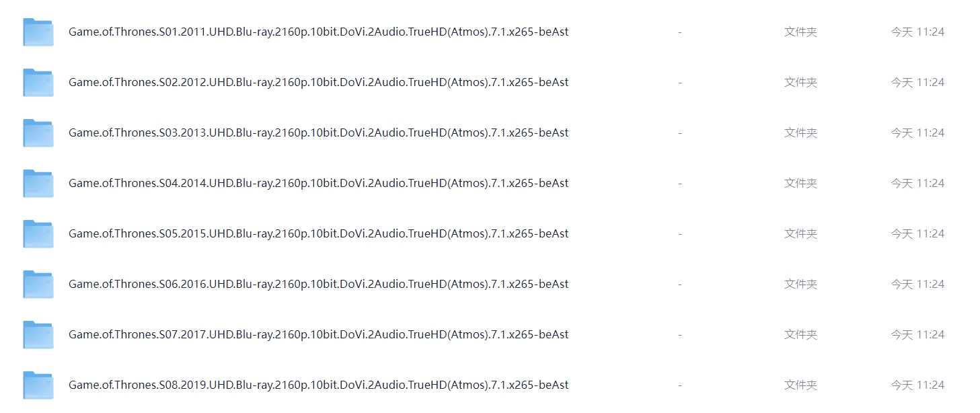Image resolution: width=980 pixels, height=413 pixels.
Task: Click the folder icon for Season S01
Action: coord(38,32)
